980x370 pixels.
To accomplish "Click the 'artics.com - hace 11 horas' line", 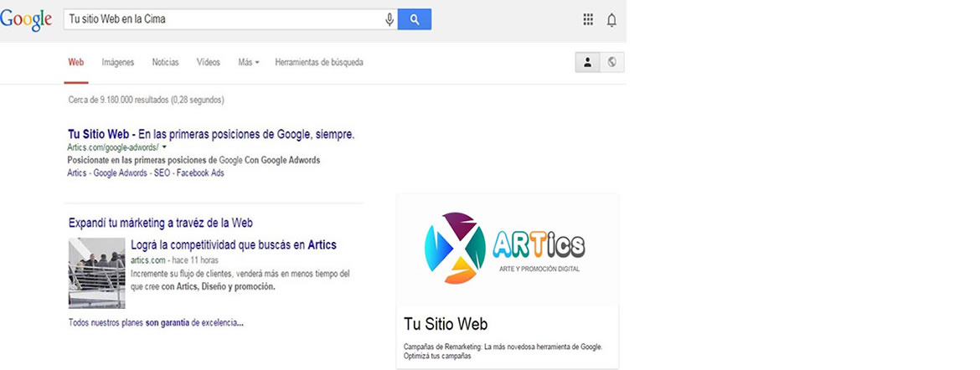I will [174, 260].
